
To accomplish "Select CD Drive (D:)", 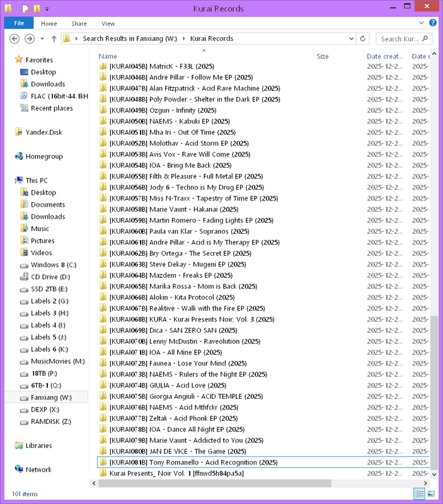I will pos(50,277).
